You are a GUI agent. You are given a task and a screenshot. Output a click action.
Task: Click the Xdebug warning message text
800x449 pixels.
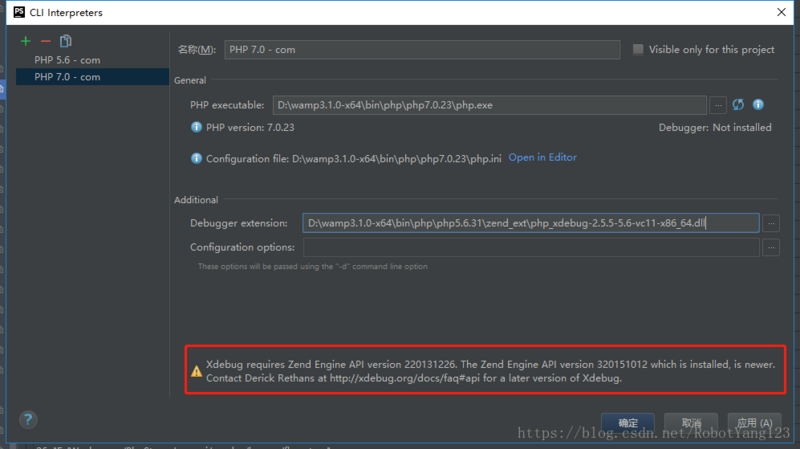coord(490,371)
